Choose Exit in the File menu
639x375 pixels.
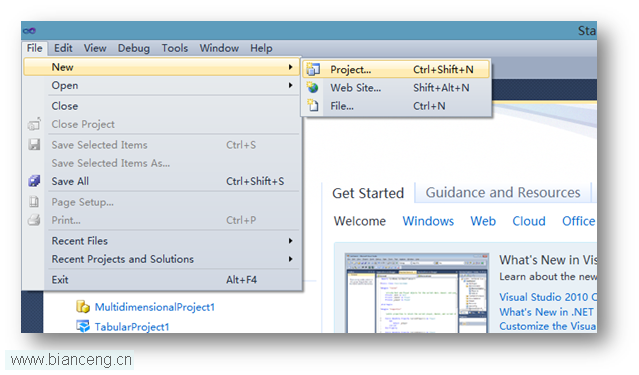[x=162, y=280]
